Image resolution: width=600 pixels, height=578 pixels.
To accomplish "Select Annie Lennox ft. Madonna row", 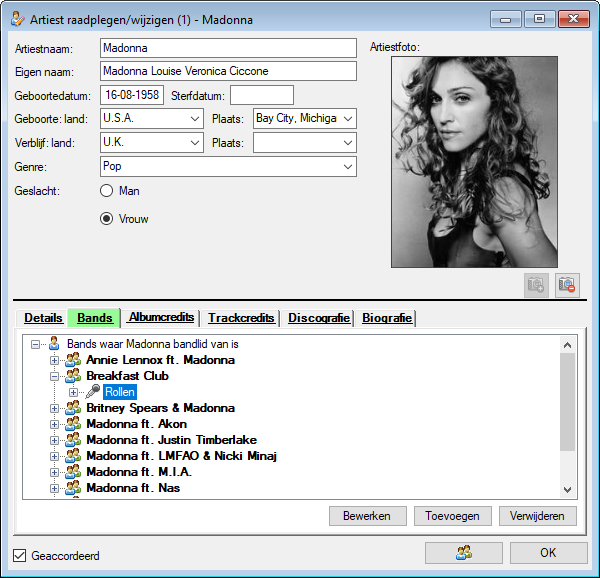I will [x=160, y=360].
